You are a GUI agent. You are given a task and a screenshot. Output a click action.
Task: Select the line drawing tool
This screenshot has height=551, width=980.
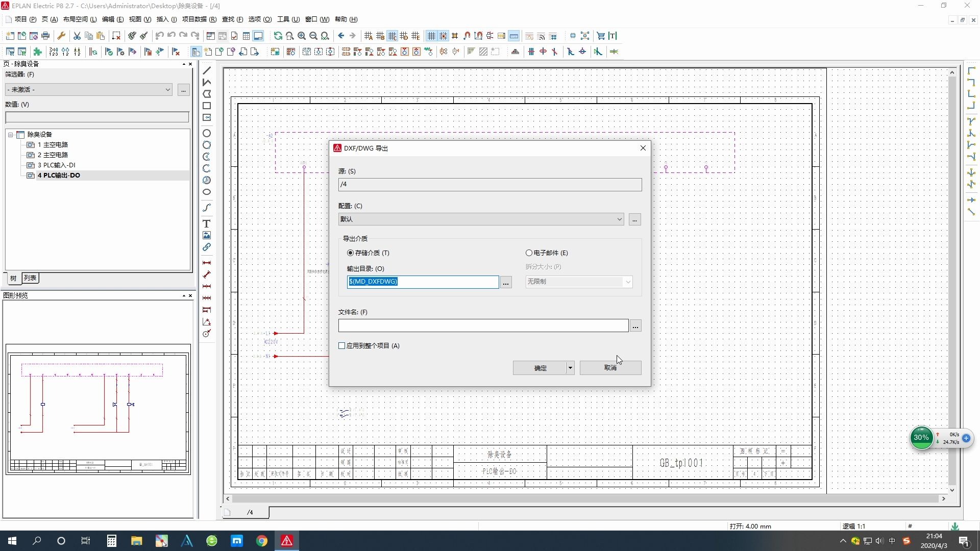pos(207,70)
